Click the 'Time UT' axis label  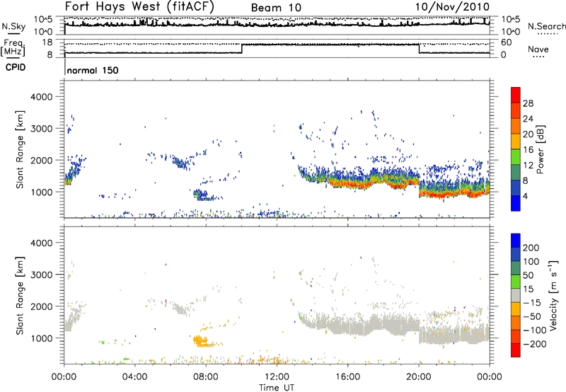tap(277, 388)
